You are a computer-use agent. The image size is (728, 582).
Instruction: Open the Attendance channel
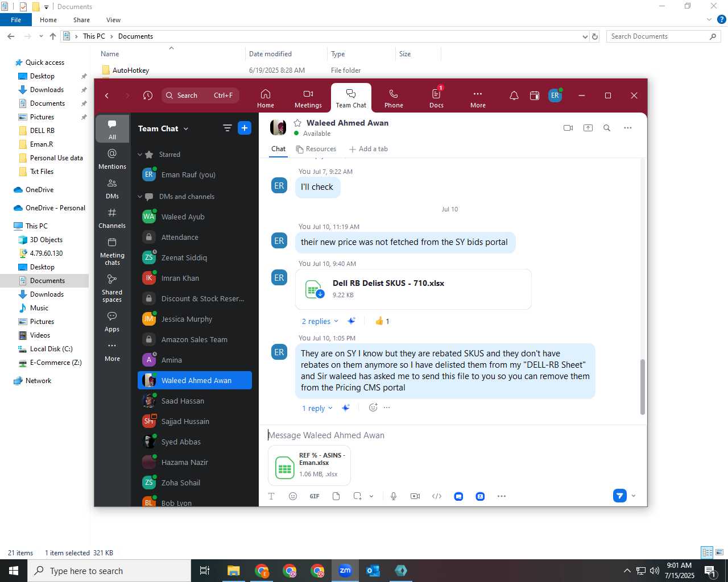coord(195,237)
